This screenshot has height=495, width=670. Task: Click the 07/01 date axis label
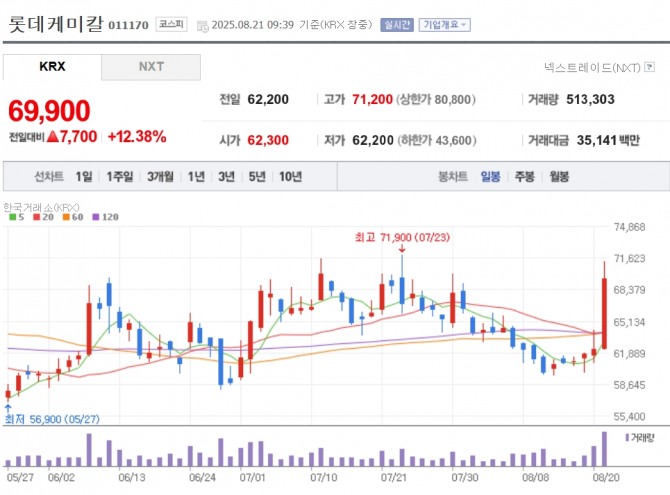(253, 477)
